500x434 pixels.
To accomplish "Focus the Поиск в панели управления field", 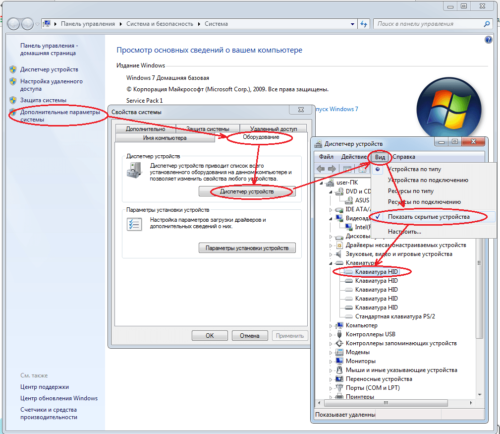I will click(428, 24).
